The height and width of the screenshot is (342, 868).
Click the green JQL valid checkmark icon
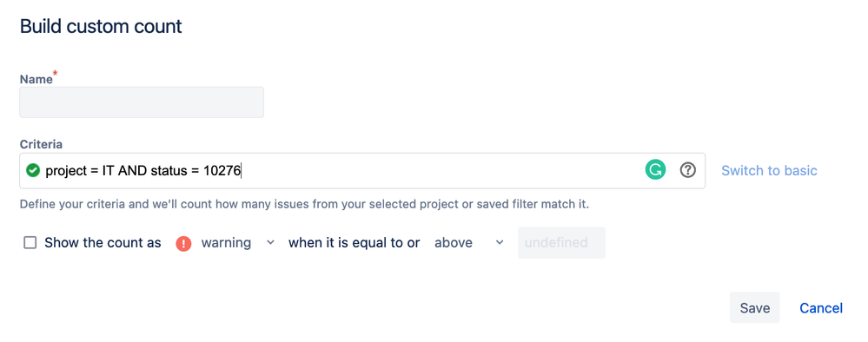(33, 170)
